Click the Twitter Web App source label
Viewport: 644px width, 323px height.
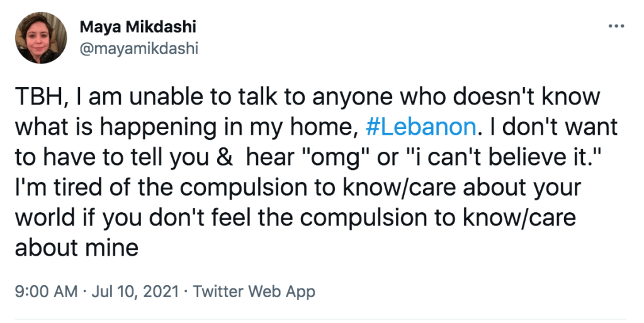point(254,292)
